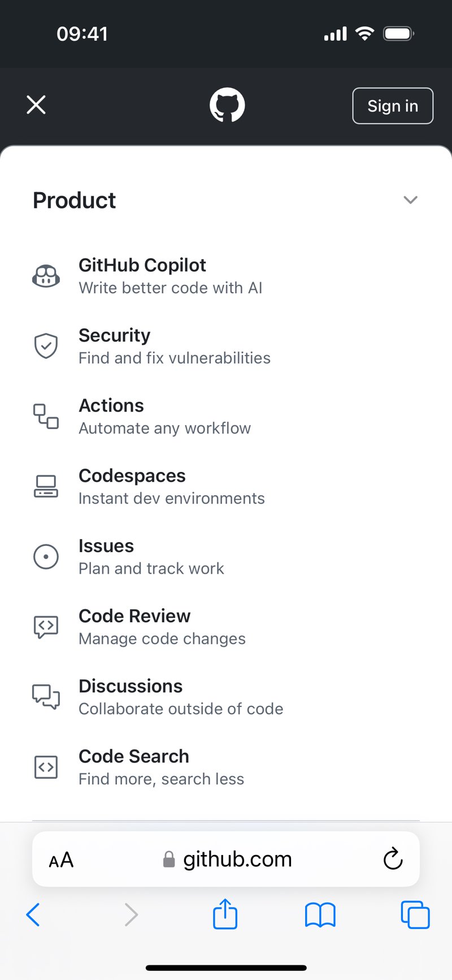The height and width of the screenshot is (980, 452).
Task: Click the GitHub Copilot icon
Action: (x=46, y=276)
